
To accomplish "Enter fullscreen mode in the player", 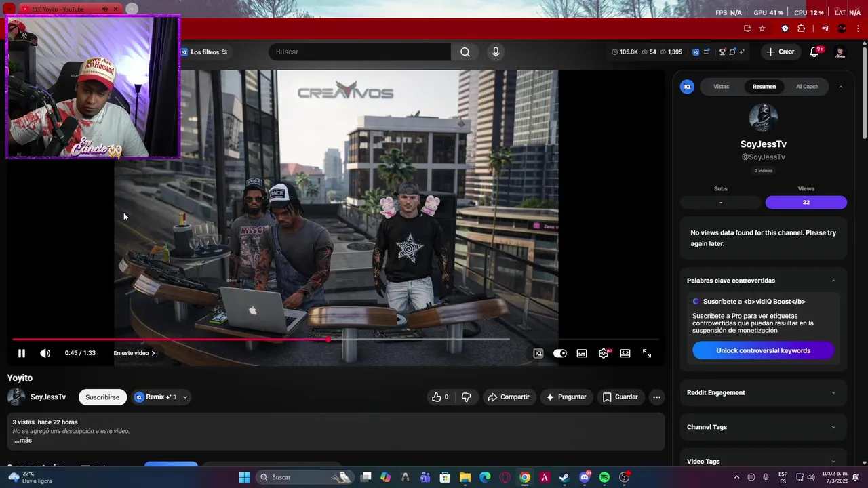I will point(647,353).
